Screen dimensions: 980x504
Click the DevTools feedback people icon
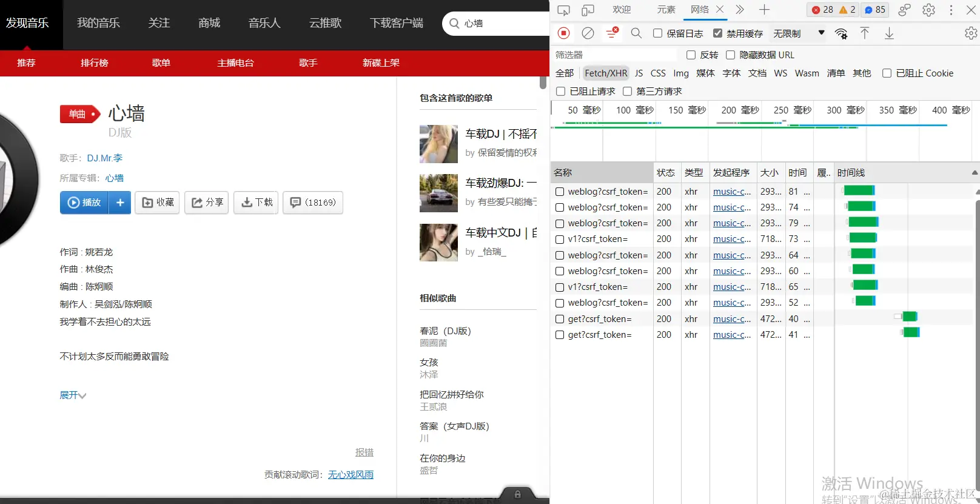click(904, 10)
